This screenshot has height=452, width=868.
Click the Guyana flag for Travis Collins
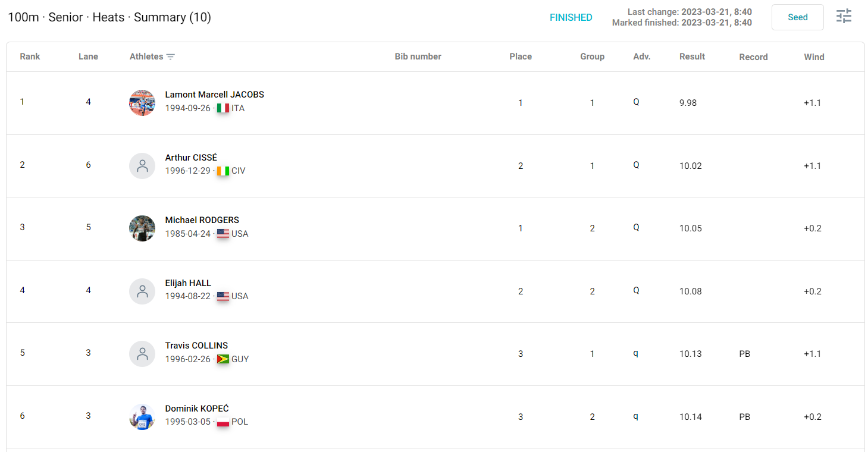pyautogui.click(x=223, y=359)
